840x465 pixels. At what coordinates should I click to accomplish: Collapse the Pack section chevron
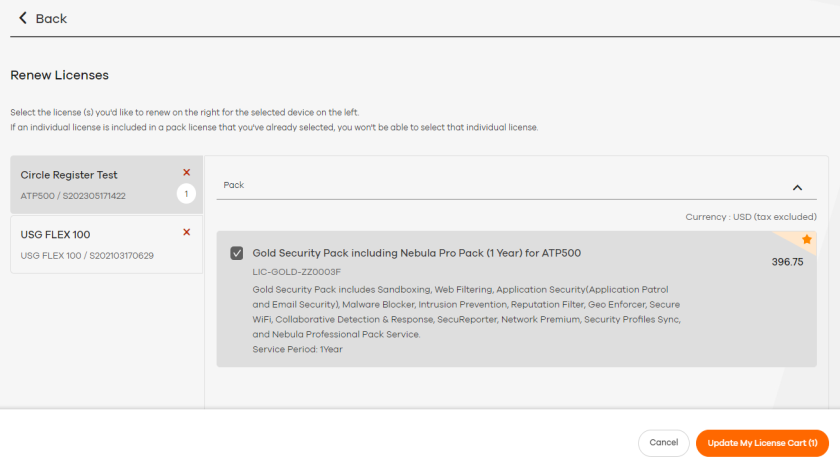[797, 188]
